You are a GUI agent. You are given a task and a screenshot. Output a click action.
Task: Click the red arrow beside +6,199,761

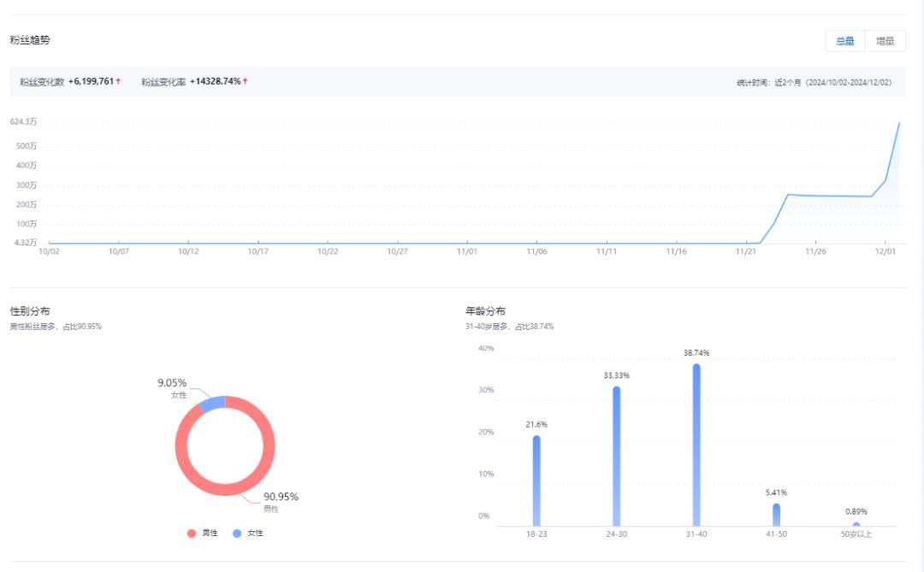pos(118,81)
